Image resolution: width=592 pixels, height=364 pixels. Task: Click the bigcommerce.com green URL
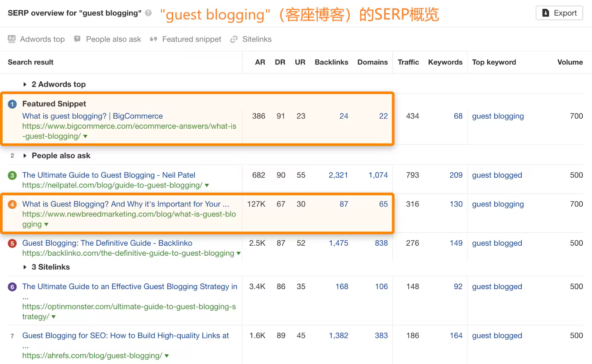tap(129, 131)
